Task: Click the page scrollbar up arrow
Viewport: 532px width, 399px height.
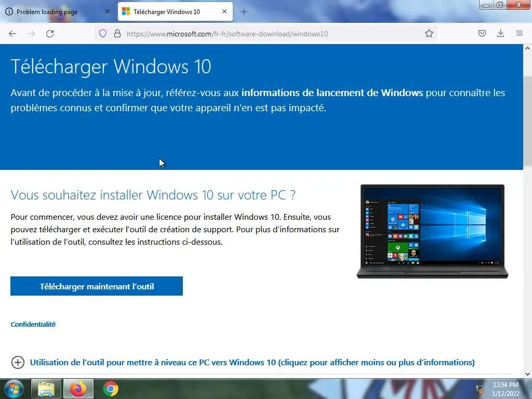Action: [x=527, y=48]
